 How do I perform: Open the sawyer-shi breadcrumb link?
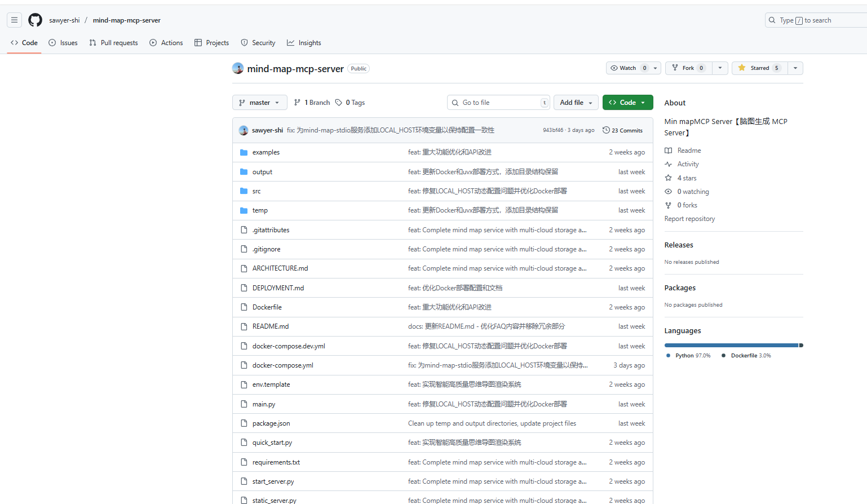pyautogui.click(x=64, y=20)
